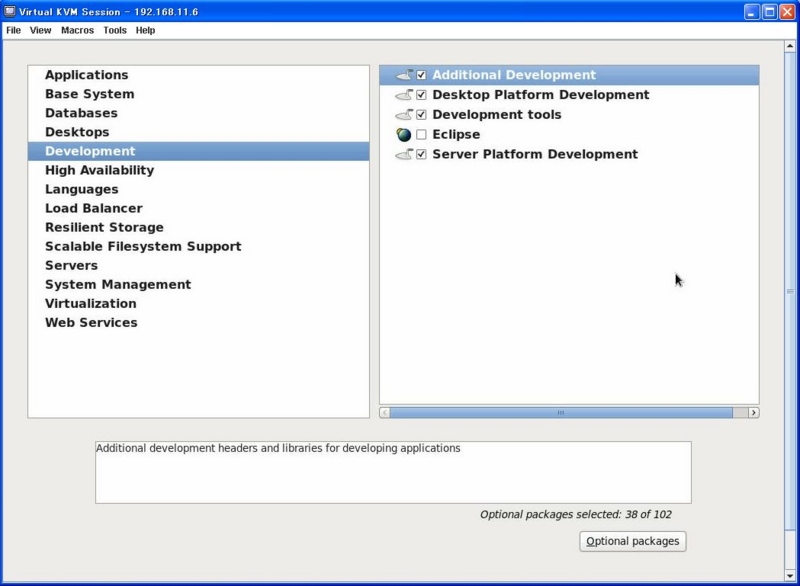The width and height of the screenshot is (800, 586).
Task: Uncheck the Additional Development checkbox
Action: pyautogui.click(x=421, y=75)
